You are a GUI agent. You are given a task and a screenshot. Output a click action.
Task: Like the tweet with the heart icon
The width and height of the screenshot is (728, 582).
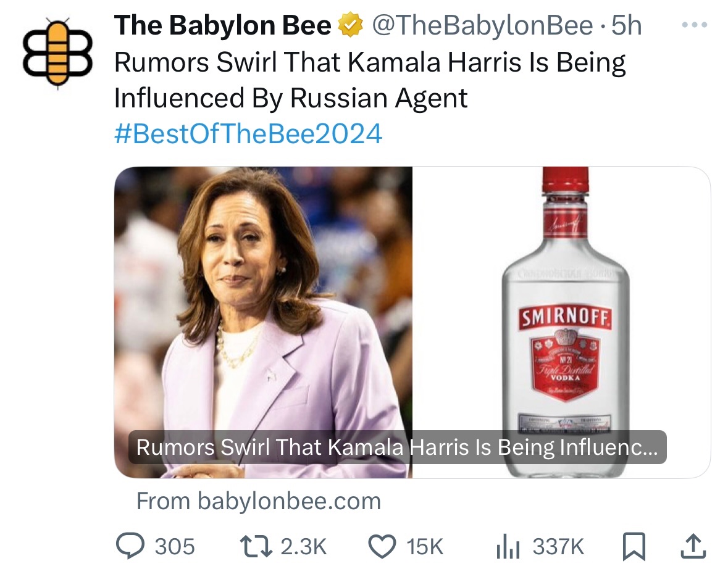pyautogui.click(x=380, y=546)
